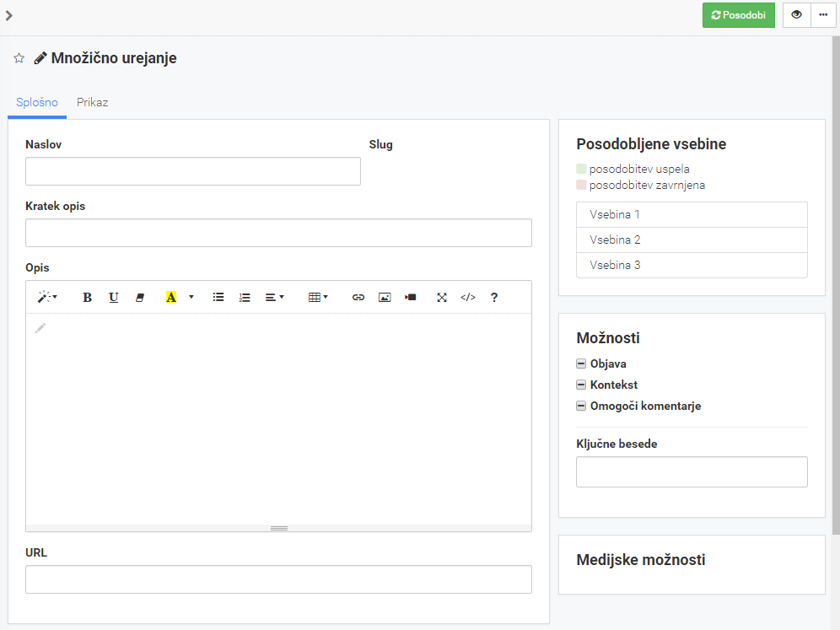Open the table insert dropdown

pyautogui.click(x=318, y=298)
